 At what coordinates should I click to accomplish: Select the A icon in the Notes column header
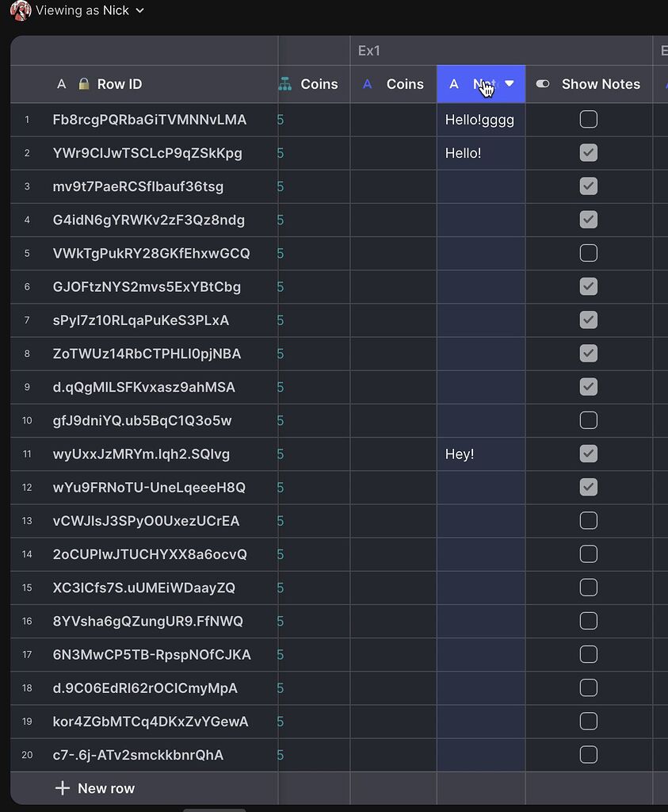[454, 83]
